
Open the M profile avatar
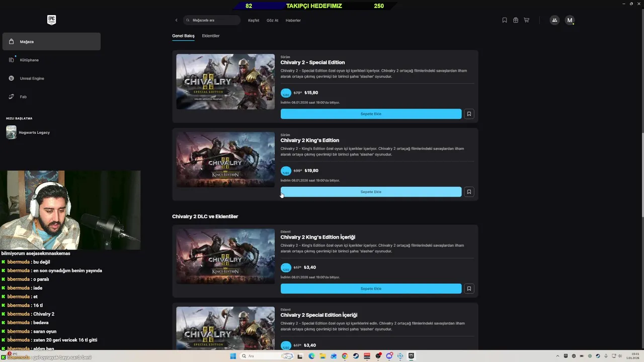point(570,20)
